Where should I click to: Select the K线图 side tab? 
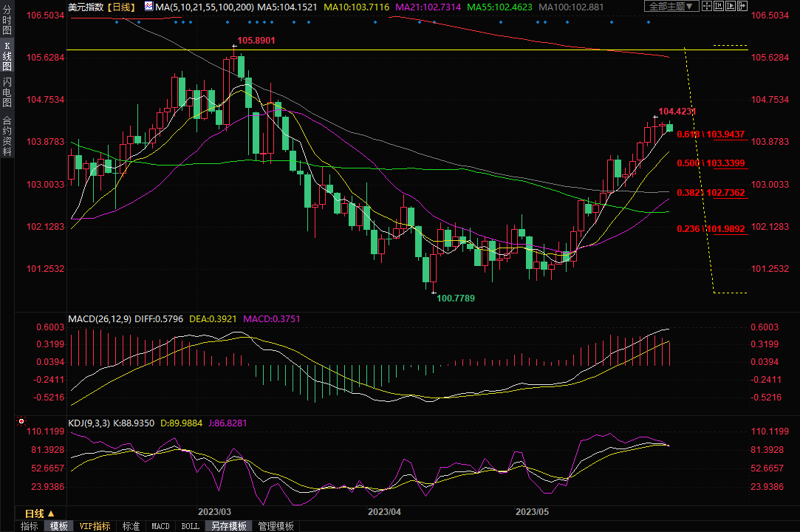tap(7, 58)
